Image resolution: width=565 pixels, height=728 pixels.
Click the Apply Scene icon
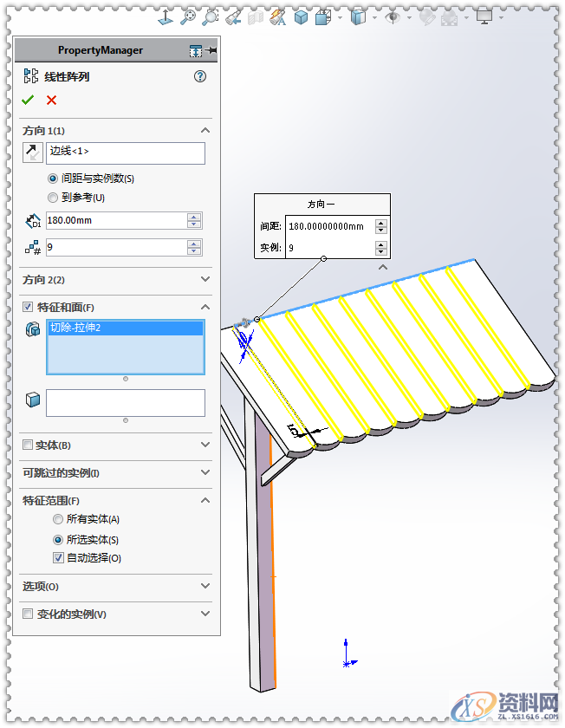pos(449,17)
